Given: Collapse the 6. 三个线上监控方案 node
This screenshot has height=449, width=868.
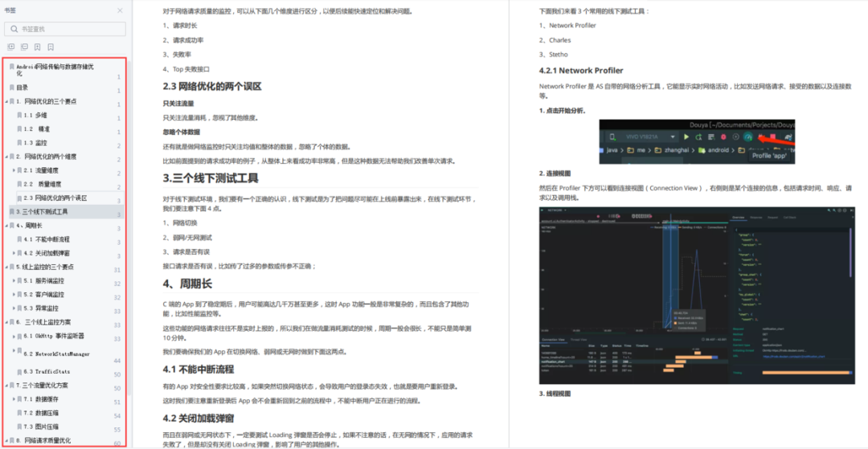Looking at the screenshot, I should [6, 322].
